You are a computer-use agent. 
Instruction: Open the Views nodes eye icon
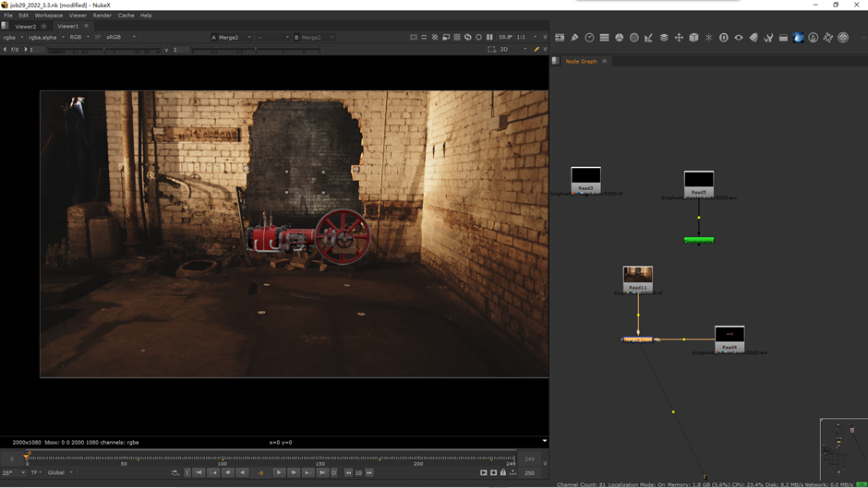click(739, 38)
